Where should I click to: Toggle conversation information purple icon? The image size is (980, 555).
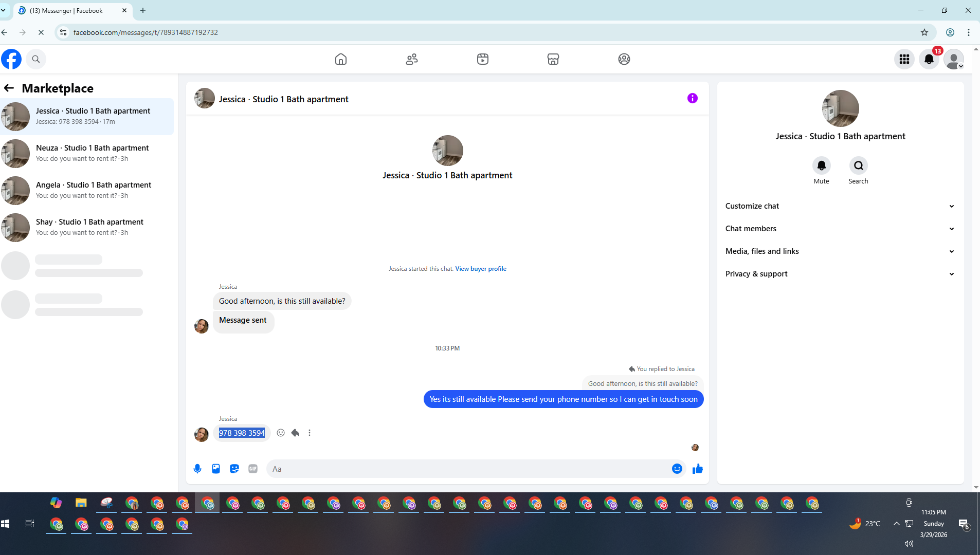click(x=693, y=98)
